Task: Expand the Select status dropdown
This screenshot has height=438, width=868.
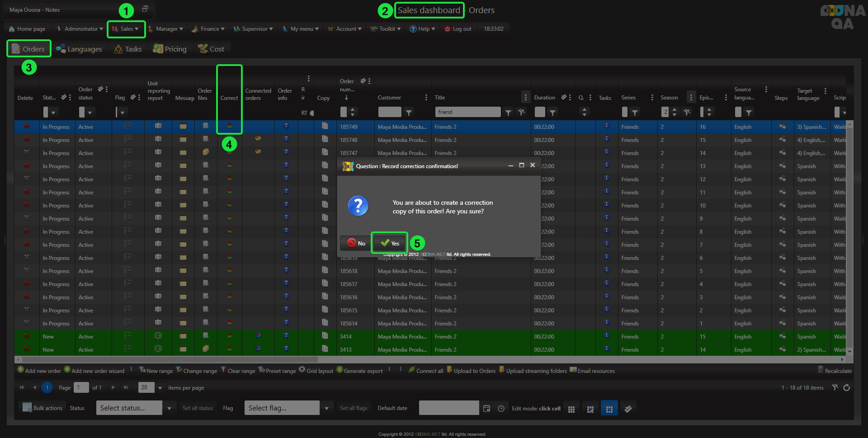Action: [169, 408]
